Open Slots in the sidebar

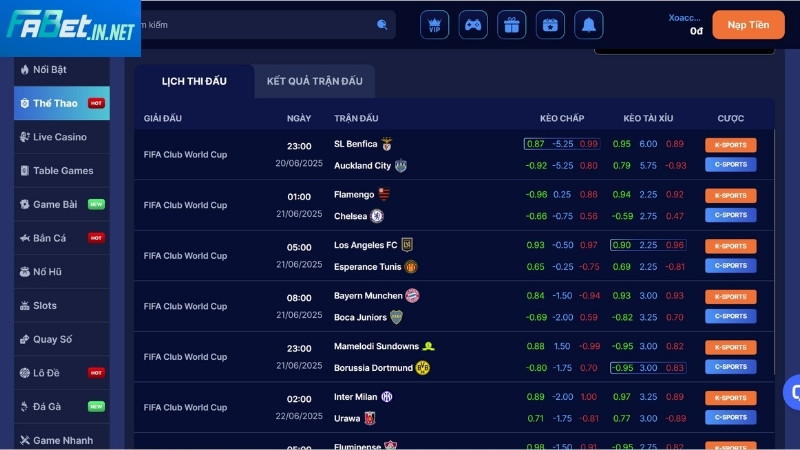pyautogui.click(x=62, y=305)
